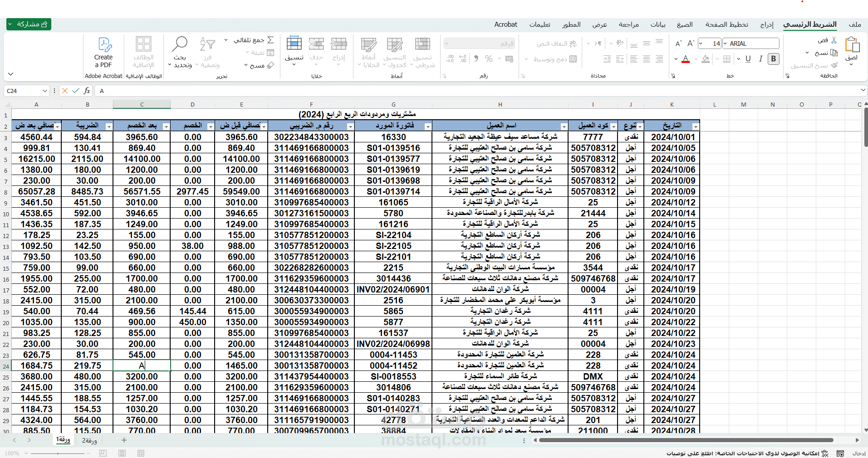Open the ملف (File) menu
Image resolution: width=868 pixels, height=458 pixels.
(x=855, y=24)
